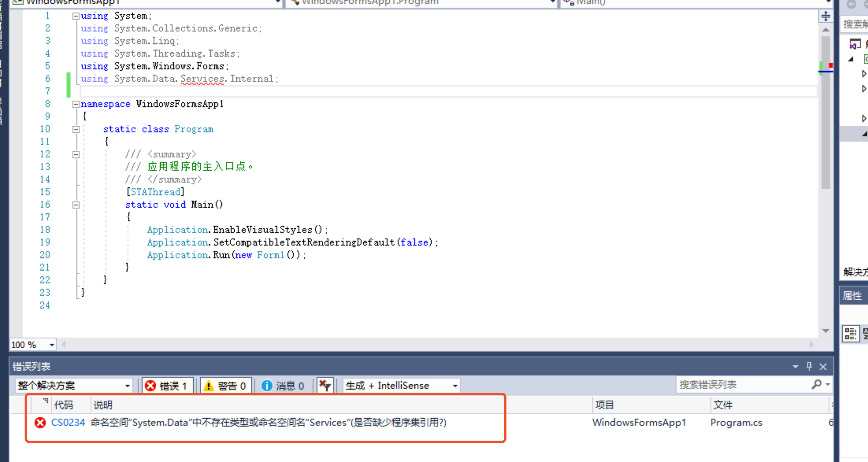Collapse the project node in Solution Explorer
The height and width of the screenshot is (462, 868).
[851, 59]
